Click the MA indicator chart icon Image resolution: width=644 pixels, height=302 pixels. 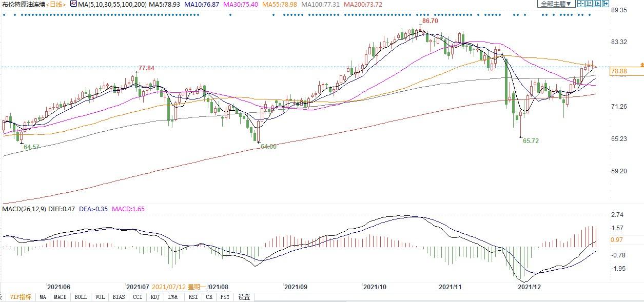click(x=73, y=4)
